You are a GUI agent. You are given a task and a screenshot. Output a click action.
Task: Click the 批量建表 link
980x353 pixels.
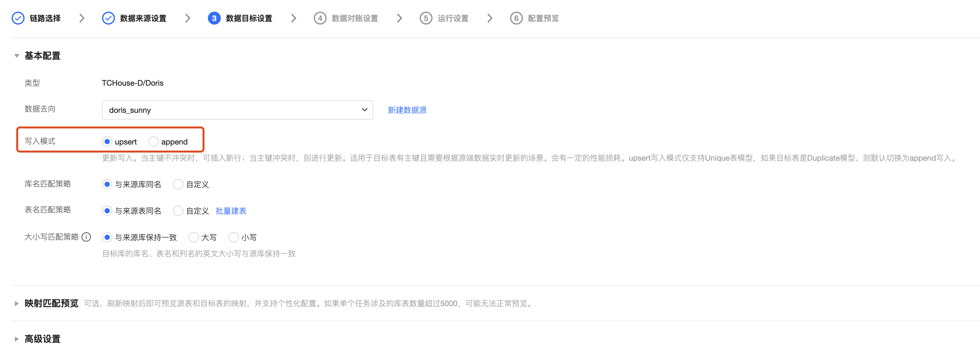(230, 211)
